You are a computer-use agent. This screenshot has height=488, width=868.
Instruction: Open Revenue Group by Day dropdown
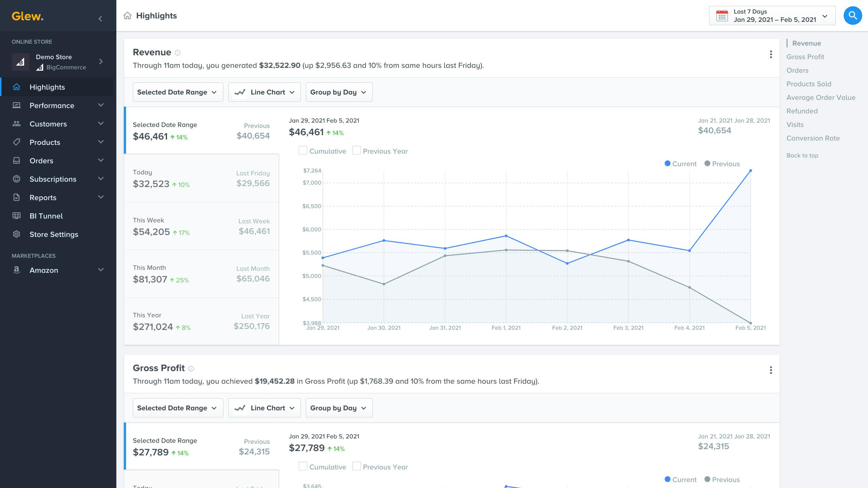point(339,92)
